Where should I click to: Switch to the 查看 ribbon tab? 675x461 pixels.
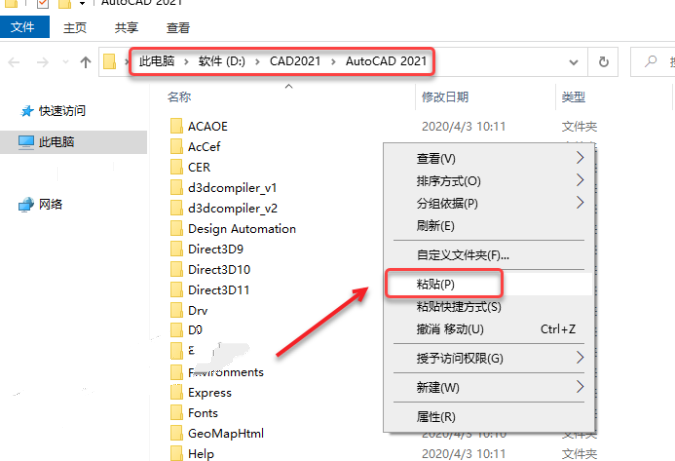coord(178,28)
